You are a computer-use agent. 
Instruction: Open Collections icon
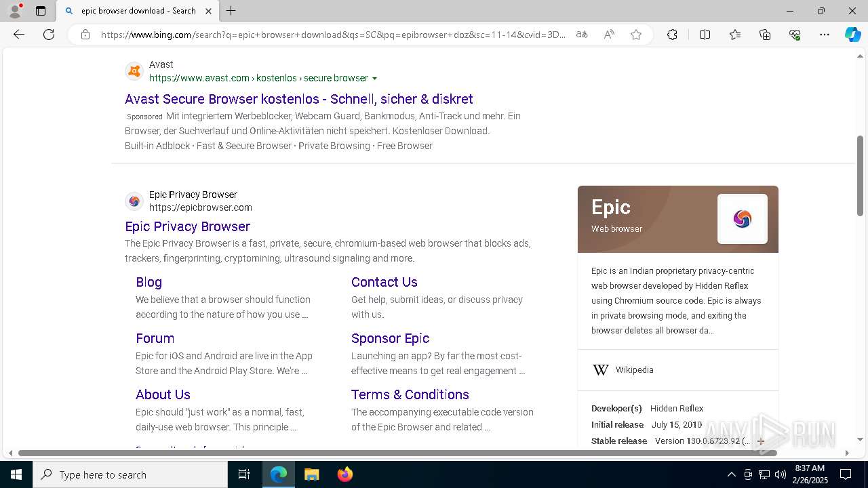pyautogui.click(x=765, y=35)
